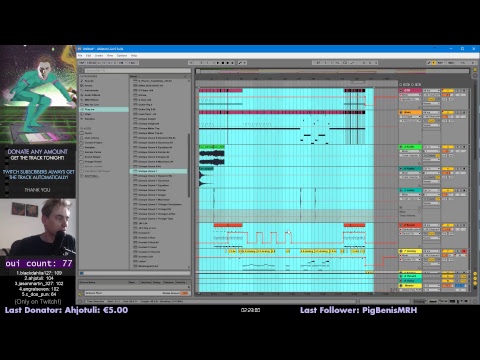
Task: Click the Stop button in transport
Action: click(x=223, y=63)
